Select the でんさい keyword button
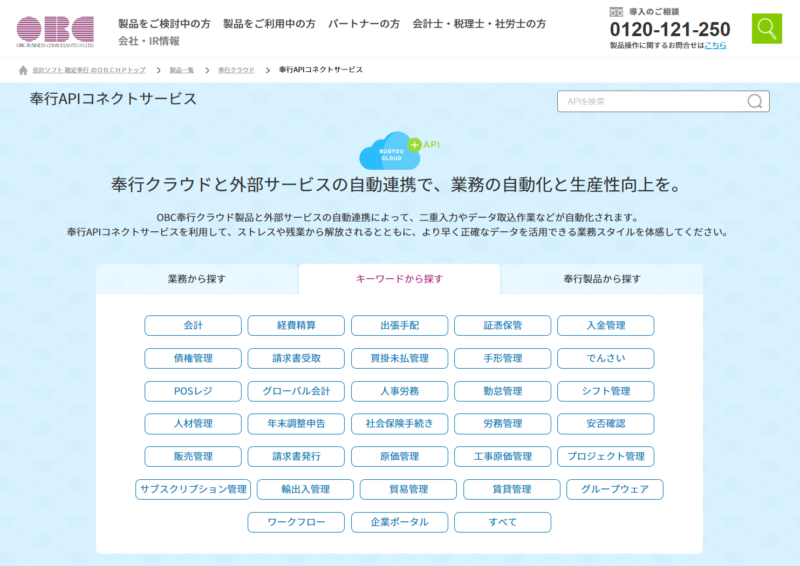This screenshot has width=800, height=566. click(x=606, y=358)
